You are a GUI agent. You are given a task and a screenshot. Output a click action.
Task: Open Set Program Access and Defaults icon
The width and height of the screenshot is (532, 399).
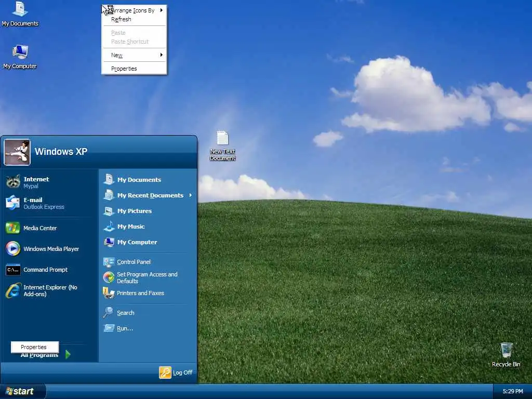click(109, 277)
